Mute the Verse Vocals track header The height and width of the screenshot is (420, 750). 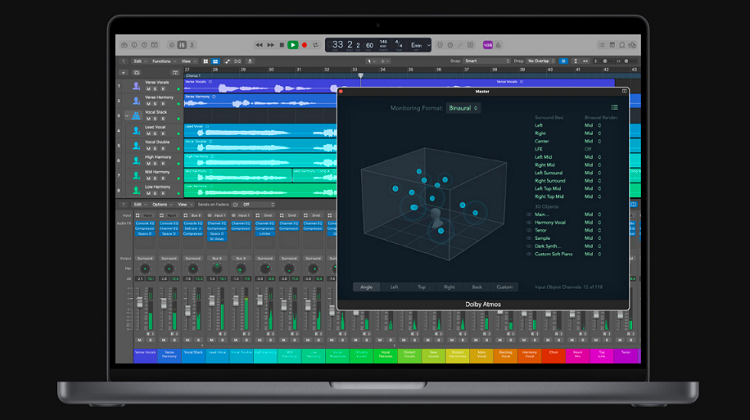pyautogui.click(x=148, y=89)
